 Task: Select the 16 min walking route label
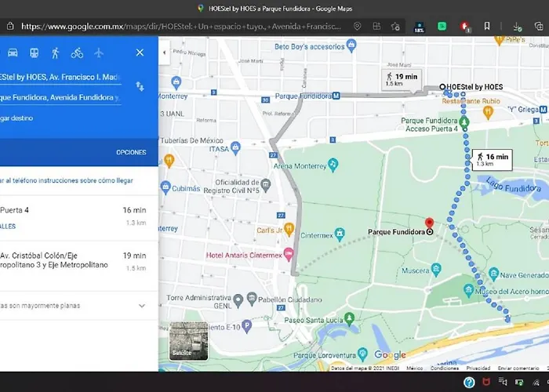(x=493, y=160)
